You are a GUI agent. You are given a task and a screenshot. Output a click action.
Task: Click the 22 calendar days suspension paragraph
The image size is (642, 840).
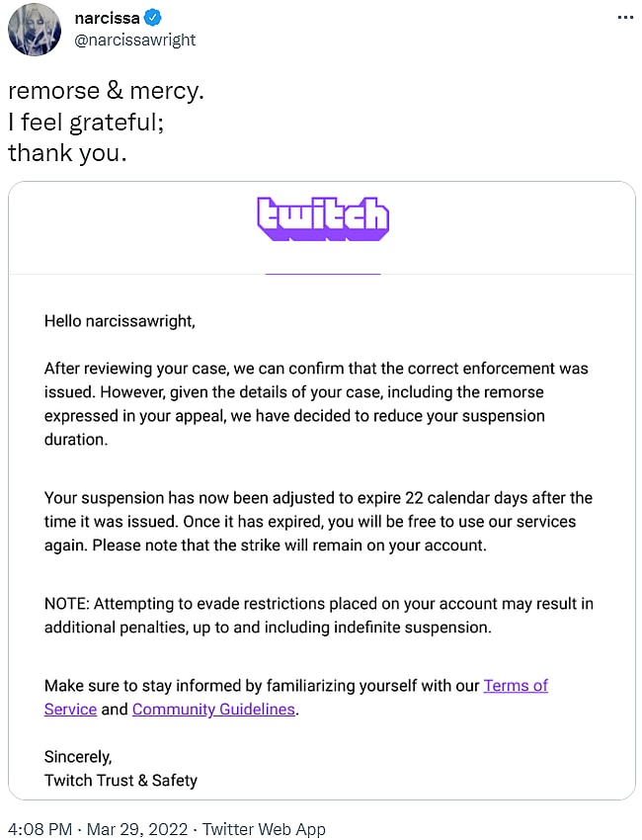318,521
